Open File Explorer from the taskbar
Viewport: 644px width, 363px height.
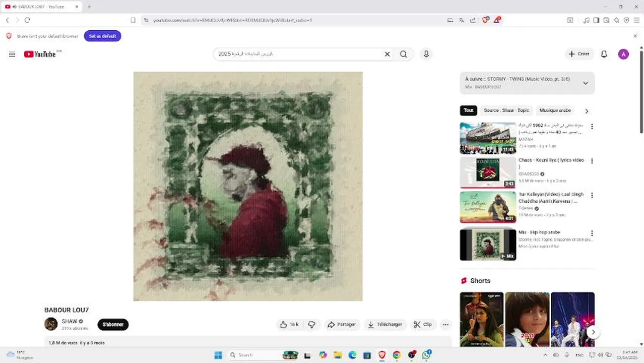coord(338,355)
